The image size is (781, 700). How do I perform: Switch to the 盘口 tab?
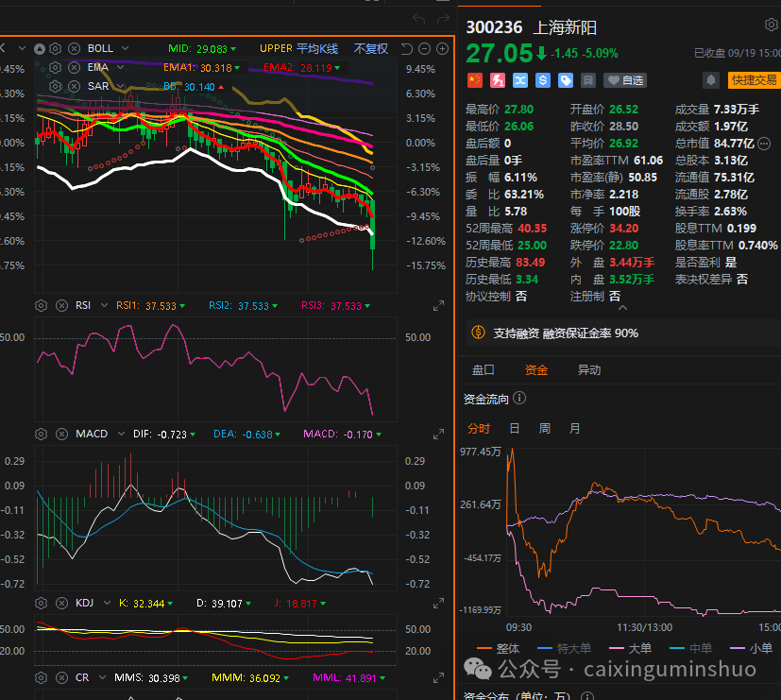tap(483, 370)
